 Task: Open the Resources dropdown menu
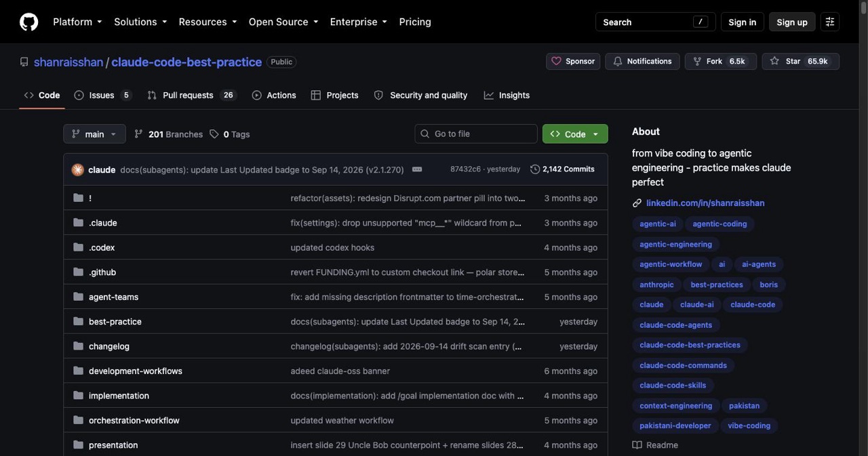click(x=208, y=22)
